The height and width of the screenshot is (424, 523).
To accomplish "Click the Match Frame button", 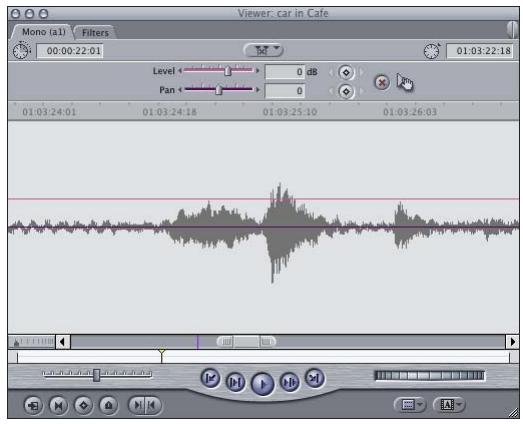I will 33,405.
